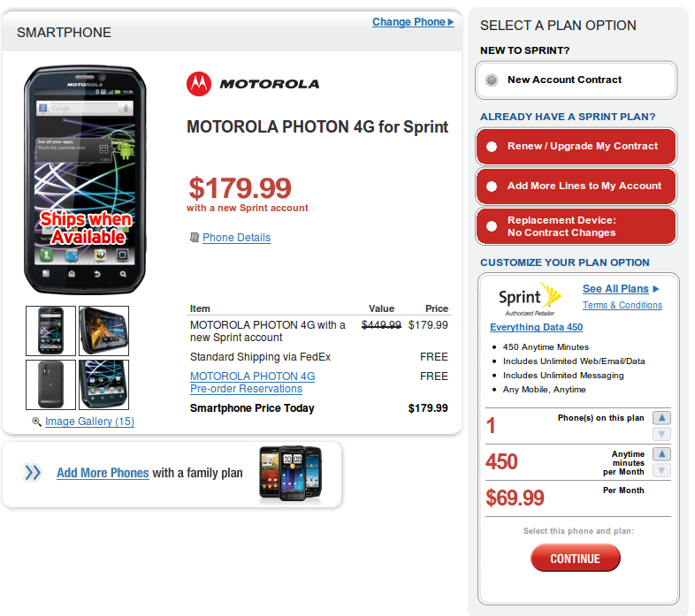Open Terms & Conditions link
The height and width of the screenshot is (616, 695).
(622, 306)
